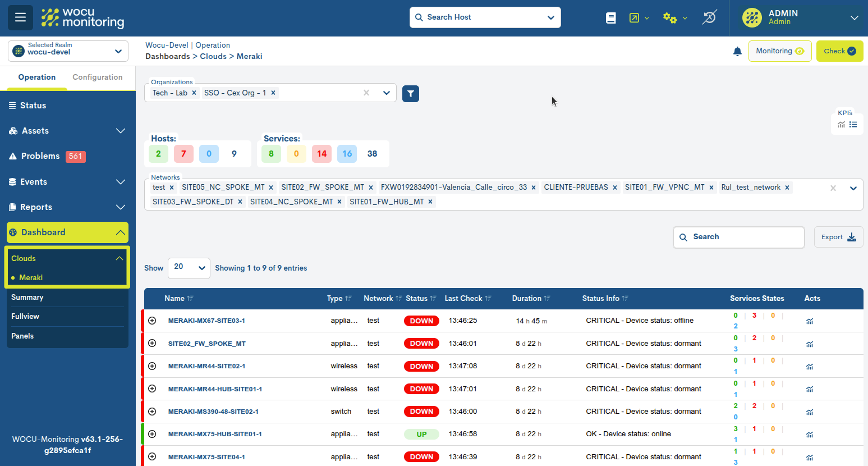The height and width of the screenshot is (466, 868).
Task: Switch KPIs to chart view icon
Action: (x=841, y=125)
